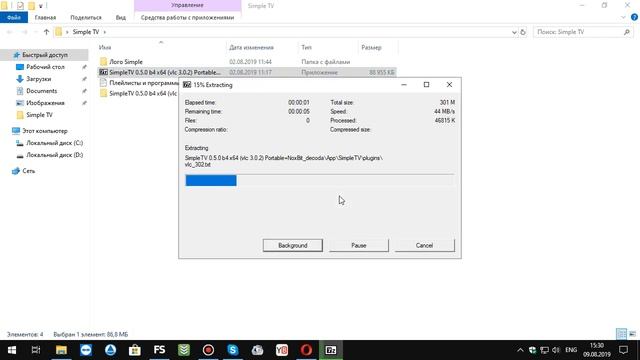Screen dimensions: 640x360
Task: Switch to large icons view in status bar
Action: pyautogui.click(x=633, y=334)
